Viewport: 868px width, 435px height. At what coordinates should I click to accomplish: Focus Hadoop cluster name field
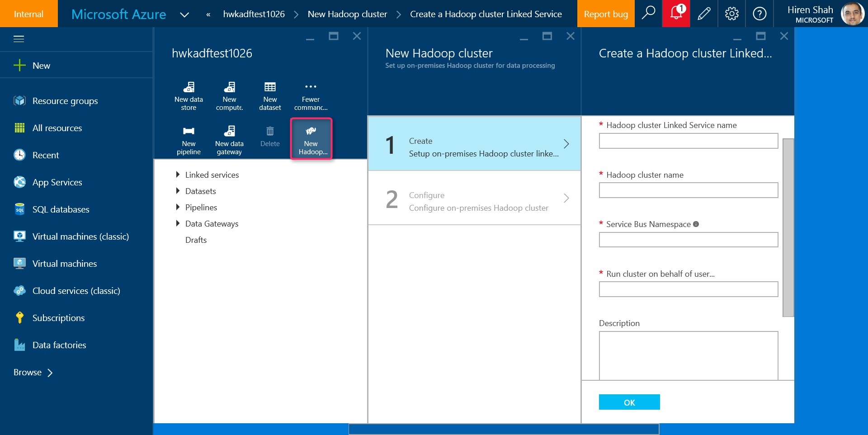[689, 190]
